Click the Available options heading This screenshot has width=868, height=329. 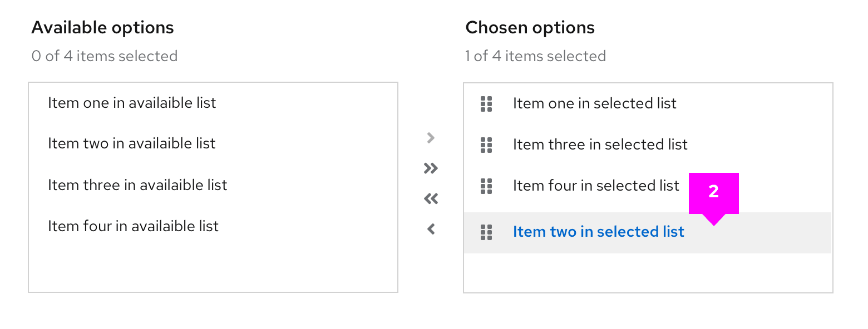[x=102, y=28]
